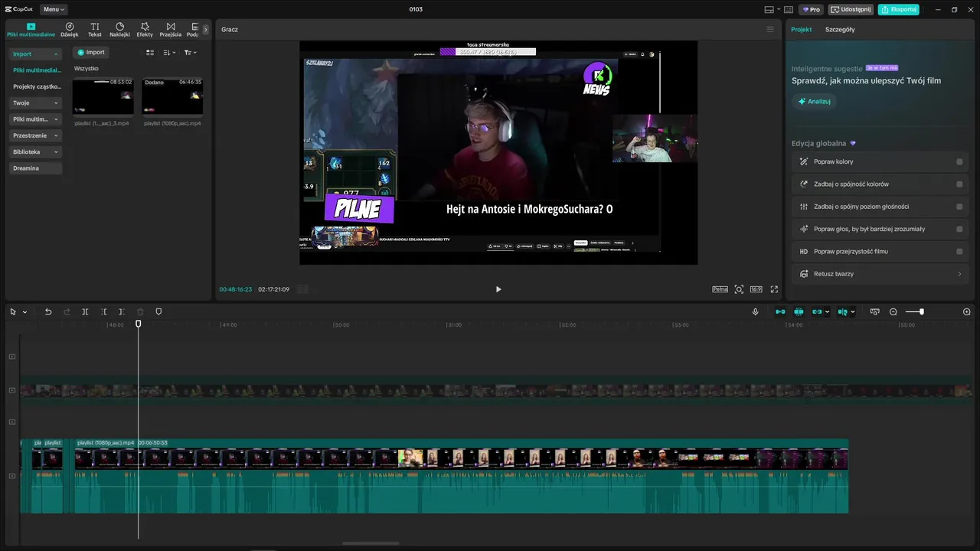Switch media list to grid view
980x551 pixels.
pyautogui.click(x=150, y=53)
